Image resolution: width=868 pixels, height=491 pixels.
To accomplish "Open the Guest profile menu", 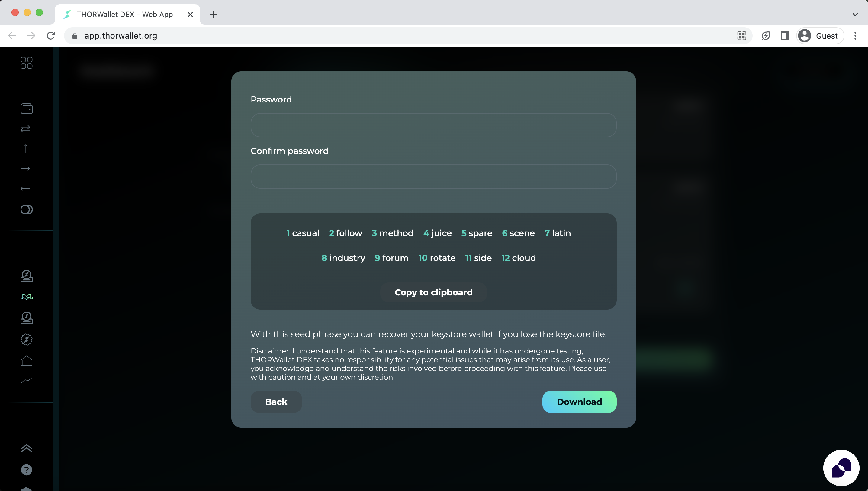I will coord(820,36).
